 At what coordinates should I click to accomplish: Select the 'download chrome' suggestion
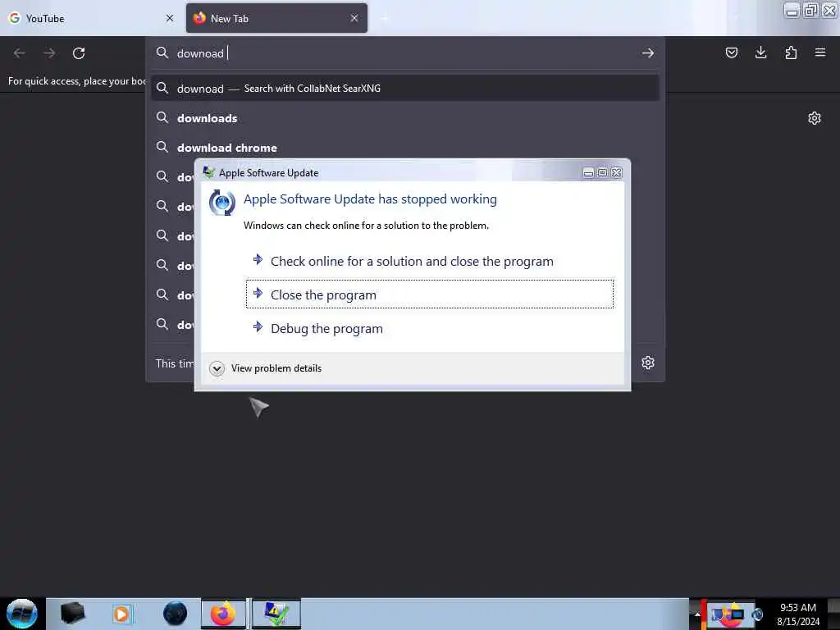[404, 148]
